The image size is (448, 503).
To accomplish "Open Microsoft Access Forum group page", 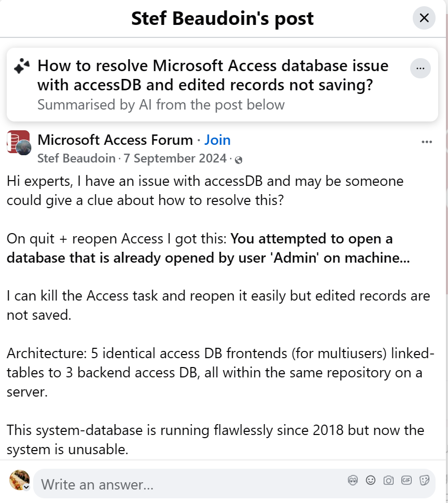I will click(115, 140).
